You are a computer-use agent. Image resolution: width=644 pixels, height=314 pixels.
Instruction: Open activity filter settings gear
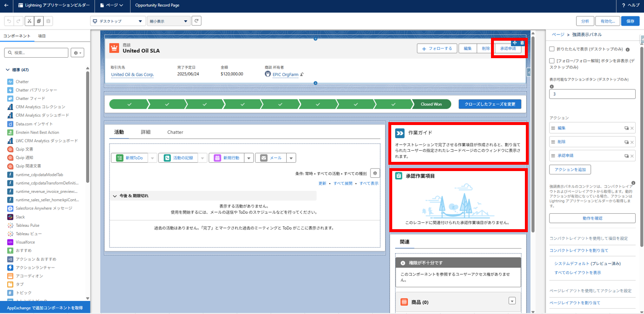click(375, 173)
